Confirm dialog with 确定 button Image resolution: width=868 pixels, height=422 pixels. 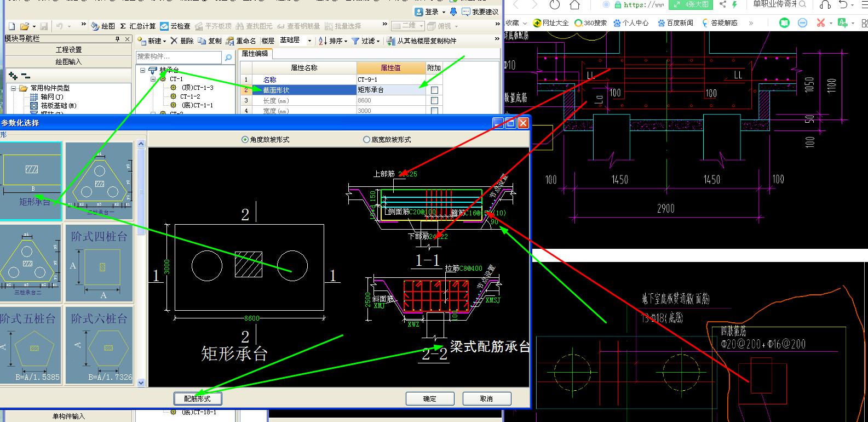click(x=430, y=398)
